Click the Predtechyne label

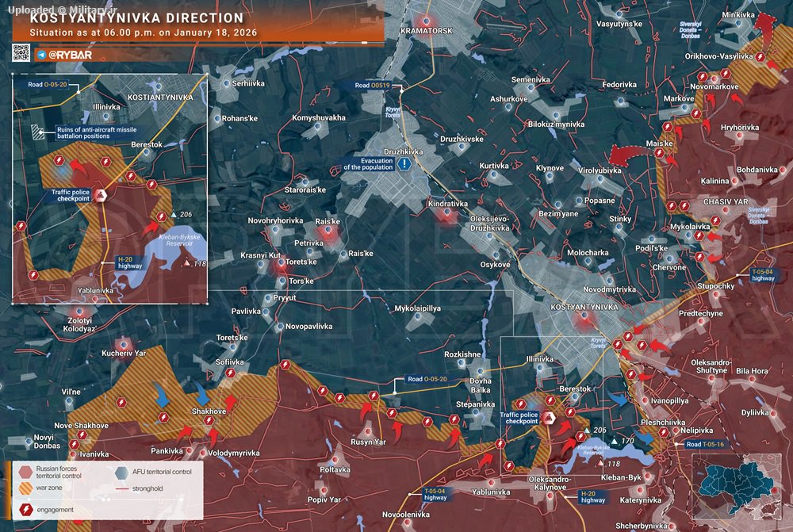click(701, 313)
